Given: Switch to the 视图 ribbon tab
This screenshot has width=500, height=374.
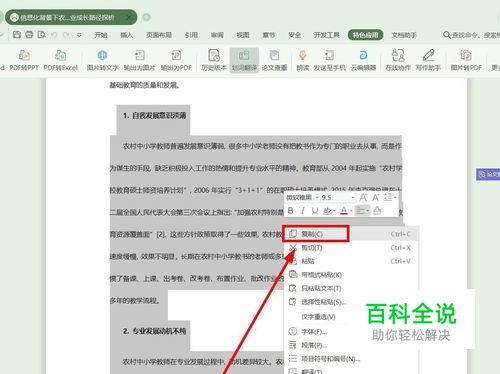Looking at the screenshot, I should 243,35.
